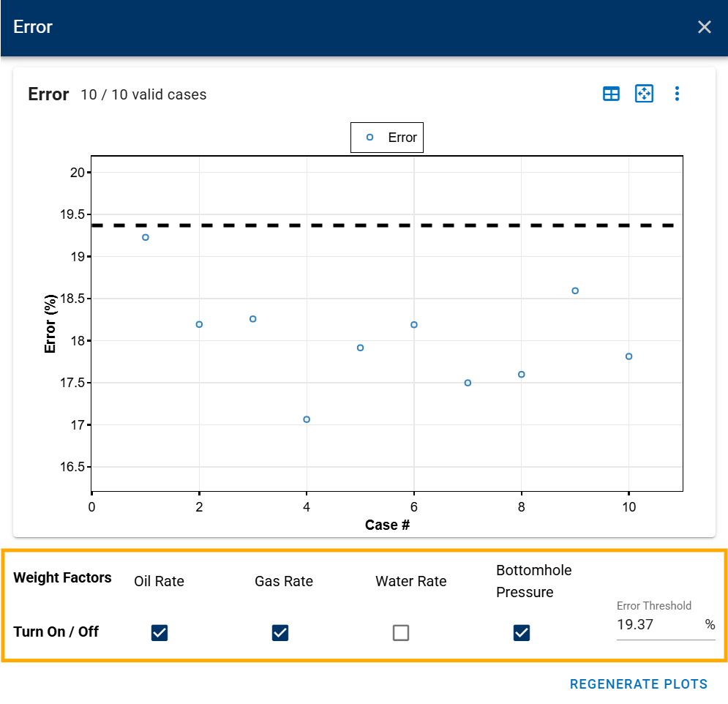Click the case 3 data point
728x704 pixels.
pyautogui.click(x=252, y=319)
